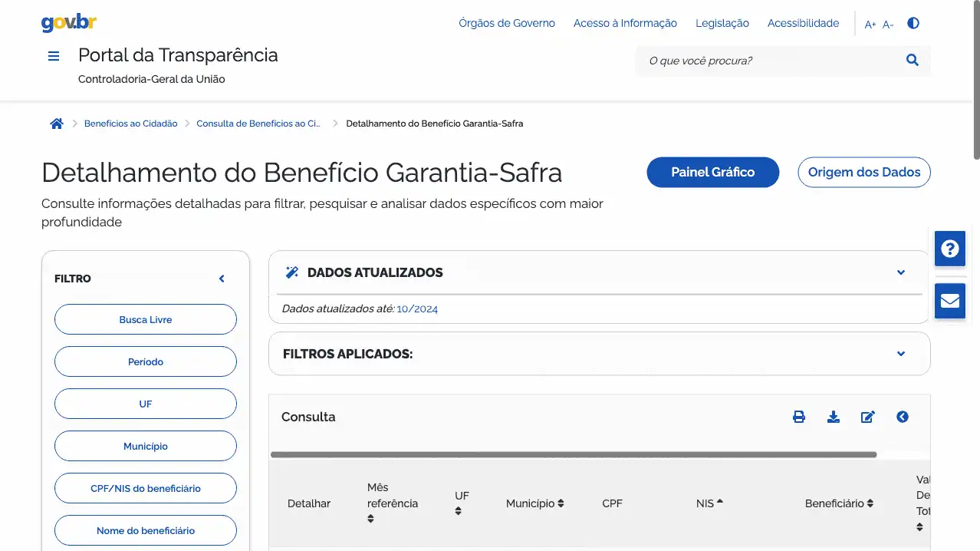Collapse the Filtro sidebar panel
Image resolution: width=980 pixels, height=551 pixels.
pos(222,279)
